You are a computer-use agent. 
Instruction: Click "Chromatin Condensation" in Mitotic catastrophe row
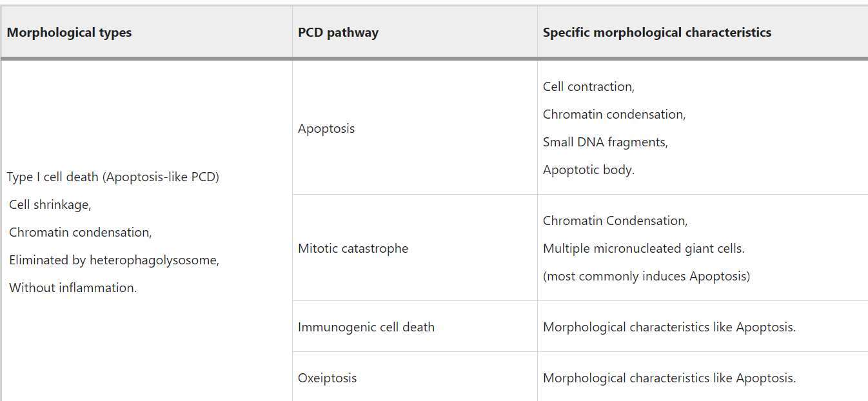615,221
